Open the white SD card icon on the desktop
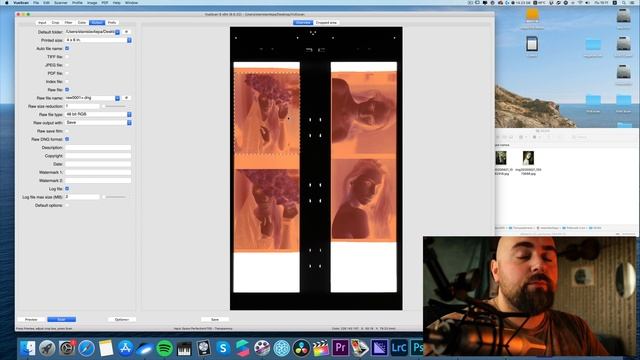640x360 pixels. pos(531,44)
